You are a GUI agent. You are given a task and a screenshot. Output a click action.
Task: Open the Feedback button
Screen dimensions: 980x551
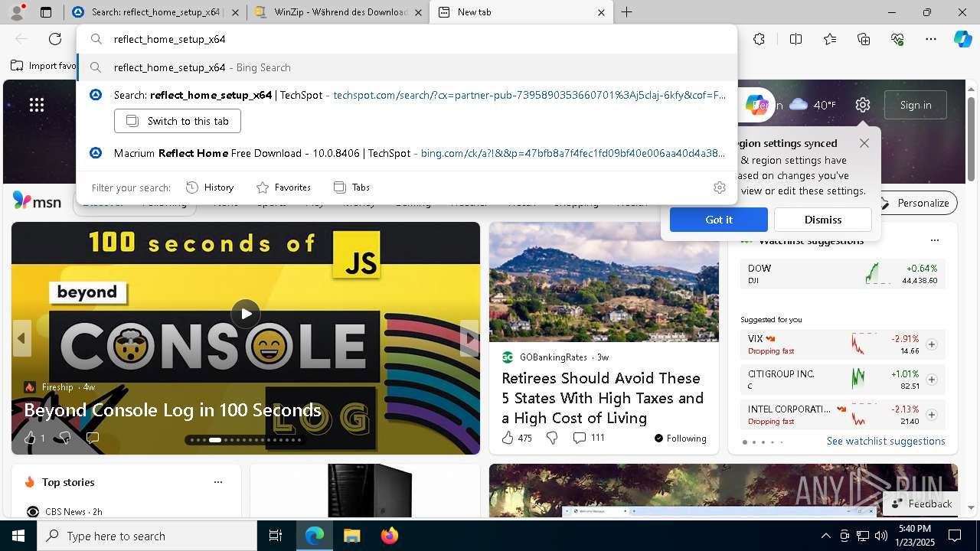922,504
